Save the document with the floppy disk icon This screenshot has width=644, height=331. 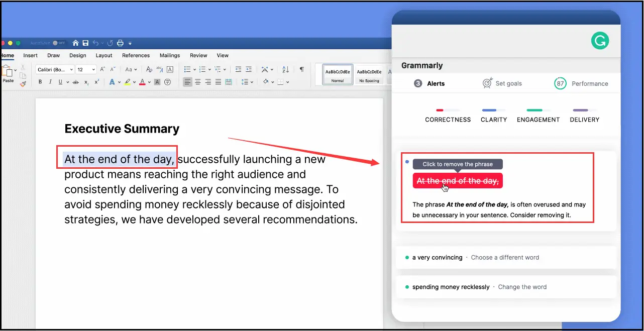pyautogui.click(x=86, y=43)
